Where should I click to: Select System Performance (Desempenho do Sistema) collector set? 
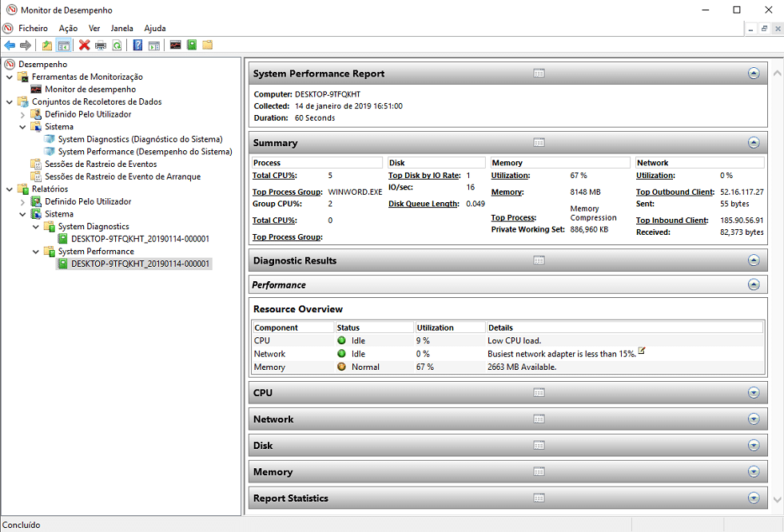pos(145,152)
